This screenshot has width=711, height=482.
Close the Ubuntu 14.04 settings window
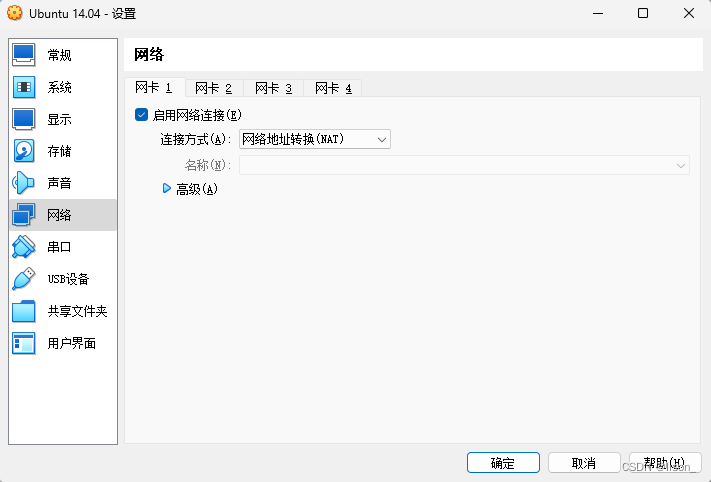689,13
